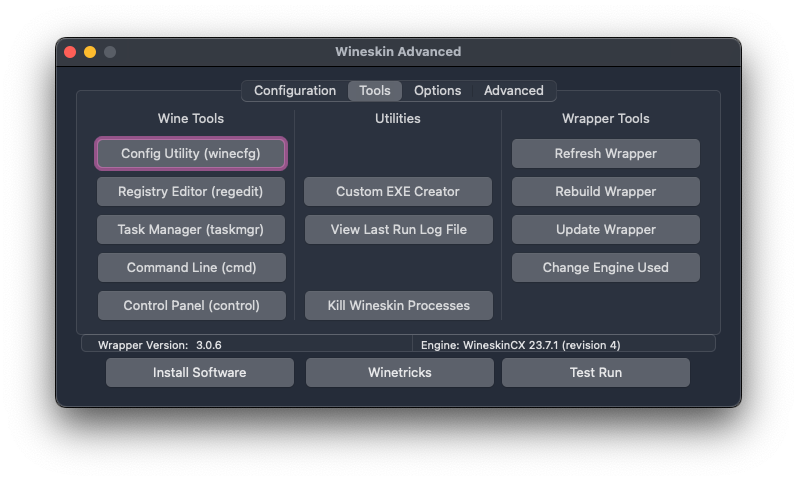Choose Change Engine Used
797x481 pixels.
pos(605,267)
